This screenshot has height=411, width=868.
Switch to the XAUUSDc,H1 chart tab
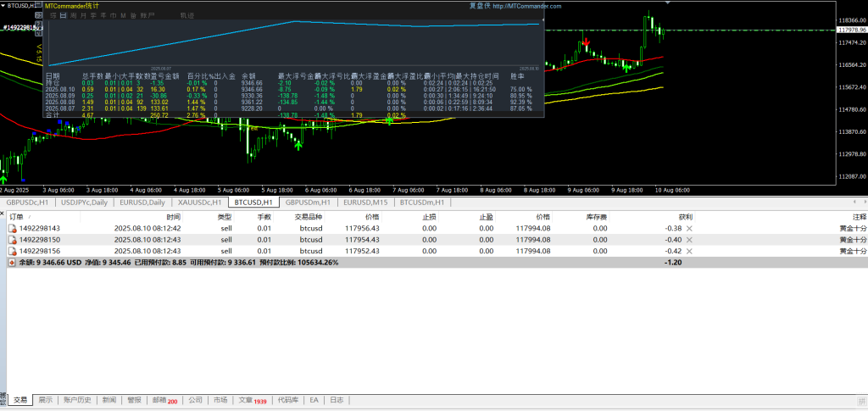click(201, 203)
